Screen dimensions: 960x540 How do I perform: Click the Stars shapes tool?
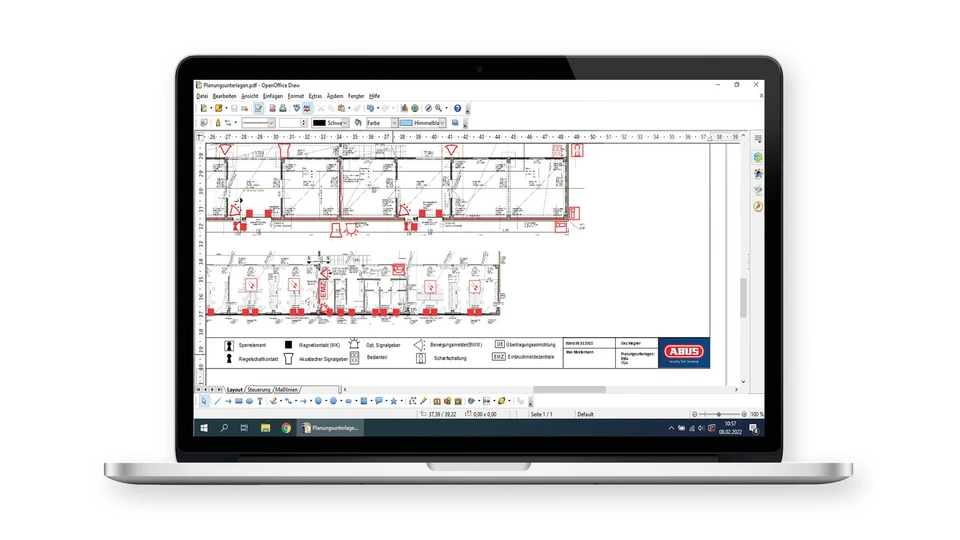point(393,401)
